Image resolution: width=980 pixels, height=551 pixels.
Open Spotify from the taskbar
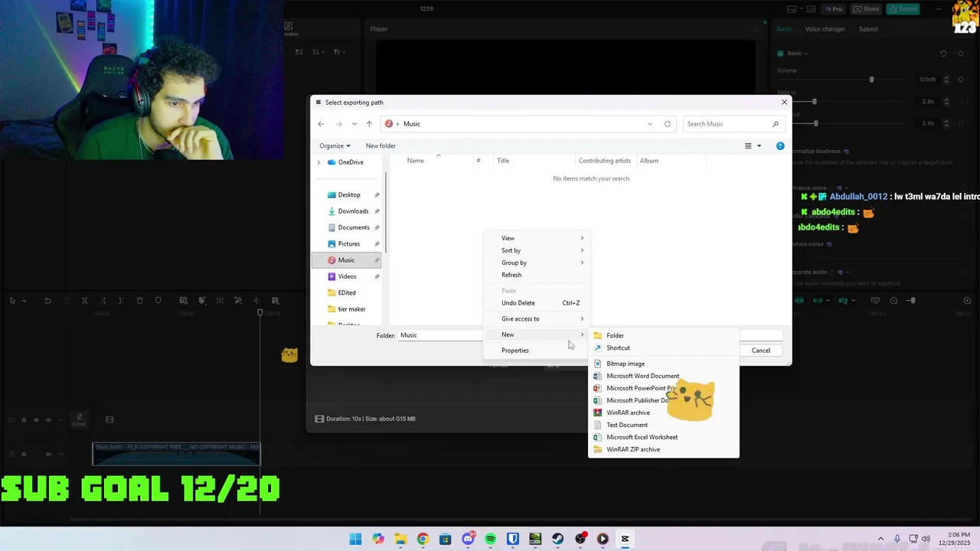[x=490, y=539]
